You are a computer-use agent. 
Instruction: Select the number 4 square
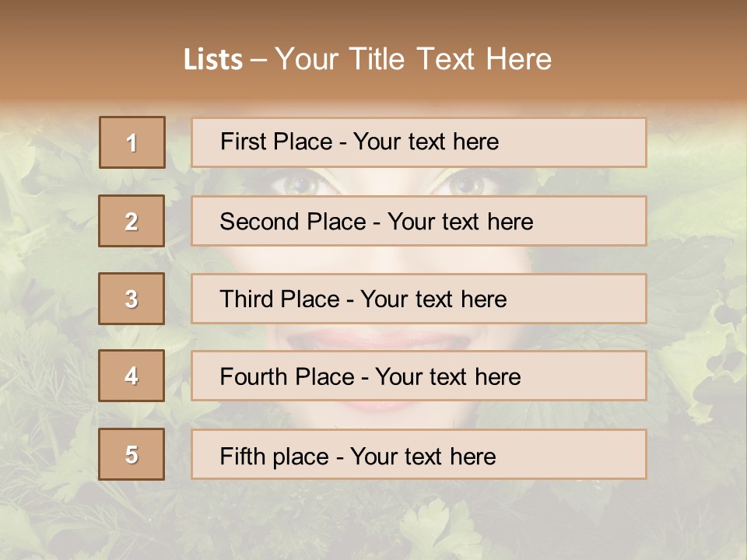click(132, 376)
